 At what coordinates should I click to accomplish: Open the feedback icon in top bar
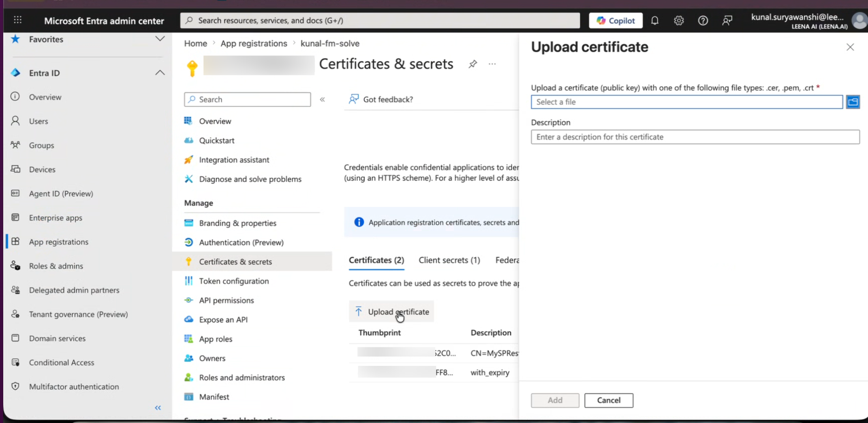point(727,20)
